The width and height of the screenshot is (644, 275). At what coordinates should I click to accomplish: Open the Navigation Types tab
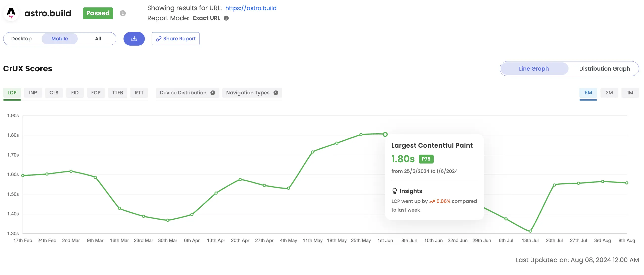[x=252, y=93]
